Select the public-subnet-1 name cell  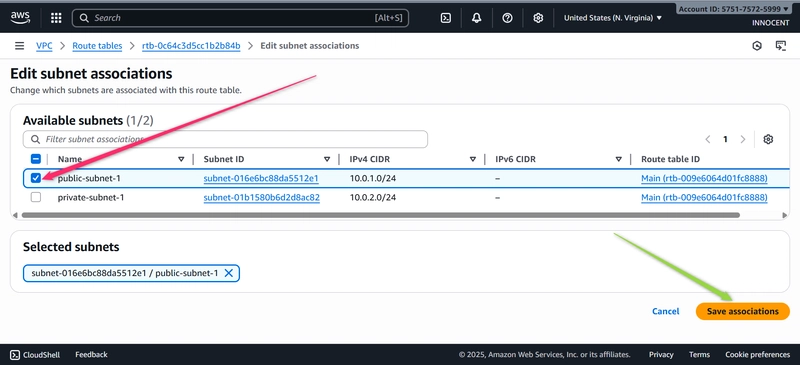coord(89,179)
